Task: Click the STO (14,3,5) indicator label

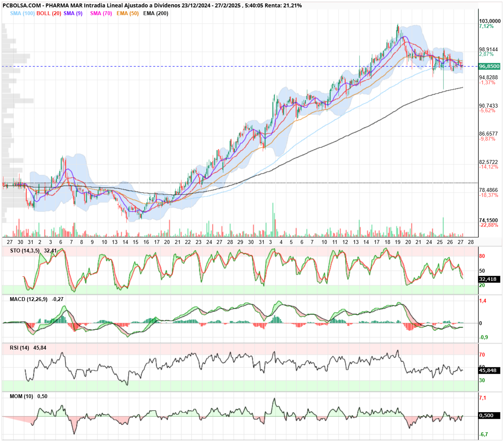Action: tap(25, 251)
